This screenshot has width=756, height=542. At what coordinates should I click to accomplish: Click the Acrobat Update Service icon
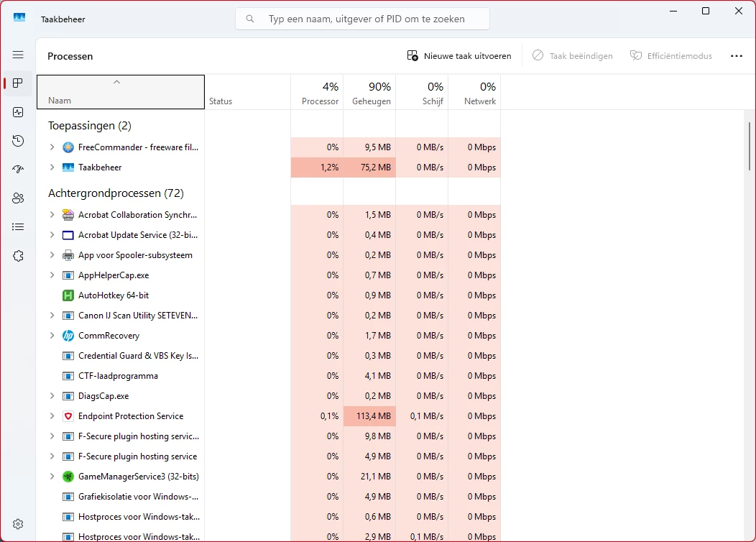pos(68,235)
